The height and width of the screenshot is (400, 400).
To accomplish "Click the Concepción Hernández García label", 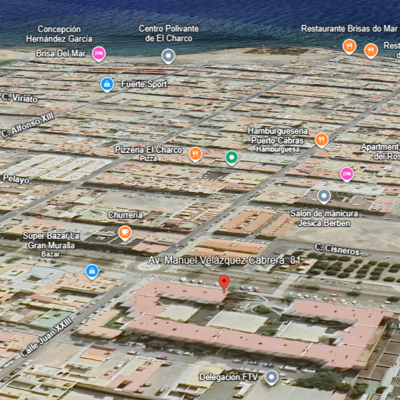I will click(x=59, y=34).
